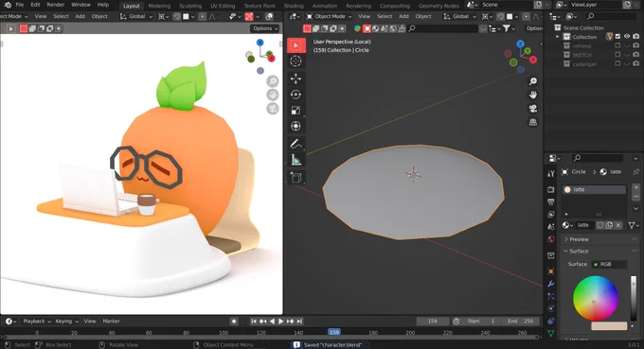Open the Keying dropdown in timeline
The image size is (644, 349).
(x=66, y=322)
